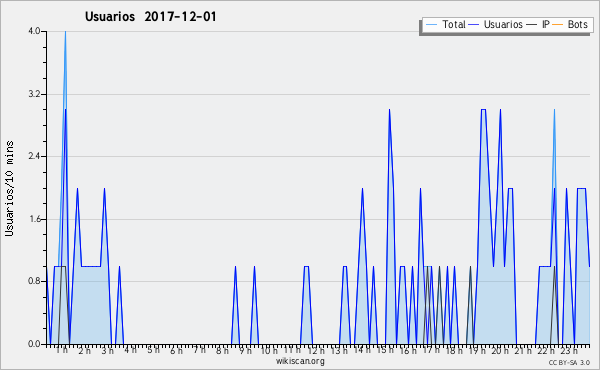
Task: Open the wikiscan.org source link
Action: (300, 361)
